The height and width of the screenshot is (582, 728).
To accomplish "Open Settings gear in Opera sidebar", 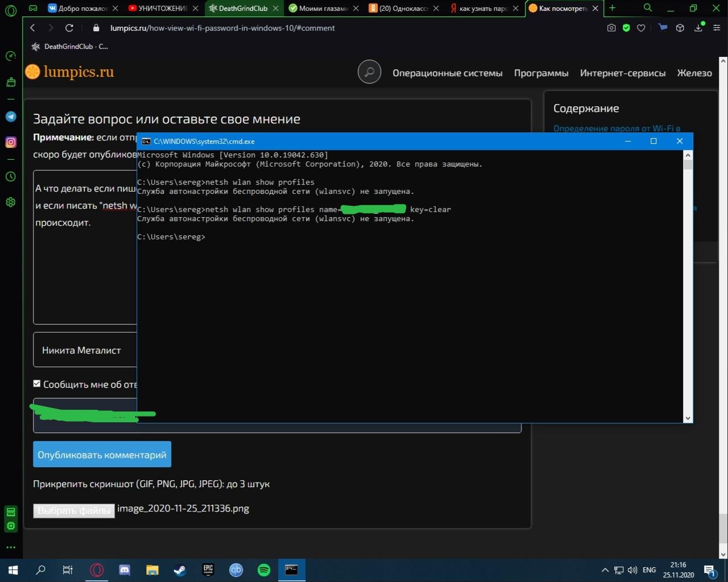I will [10, 202].
